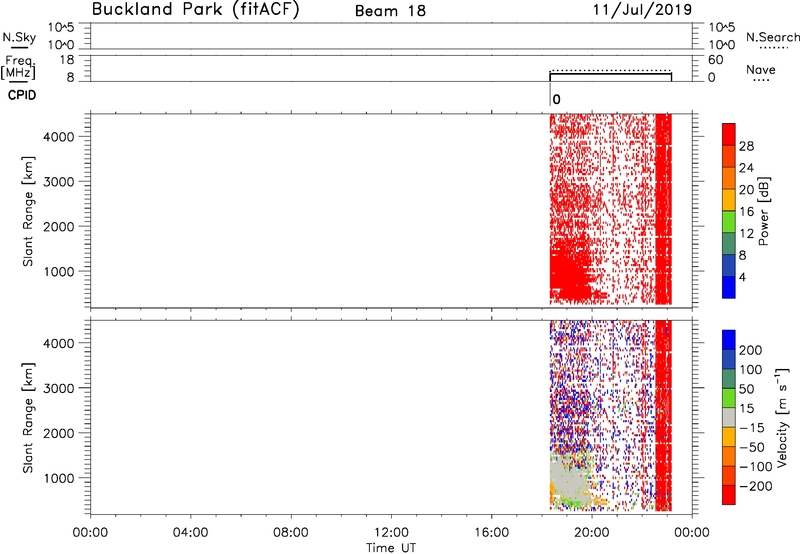
Task: Click the 24 label on Power colorbar
Action: coord(746,168)
